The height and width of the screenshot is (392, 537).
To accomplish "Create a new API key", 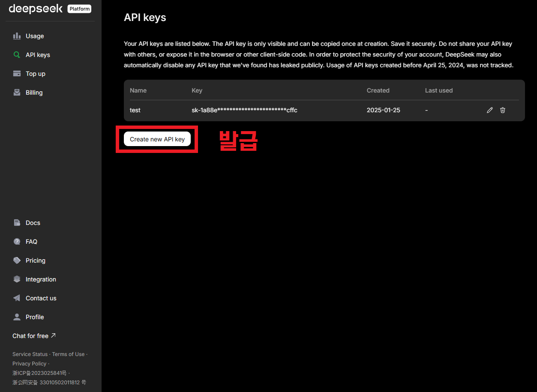I will (x=157, y=139).
